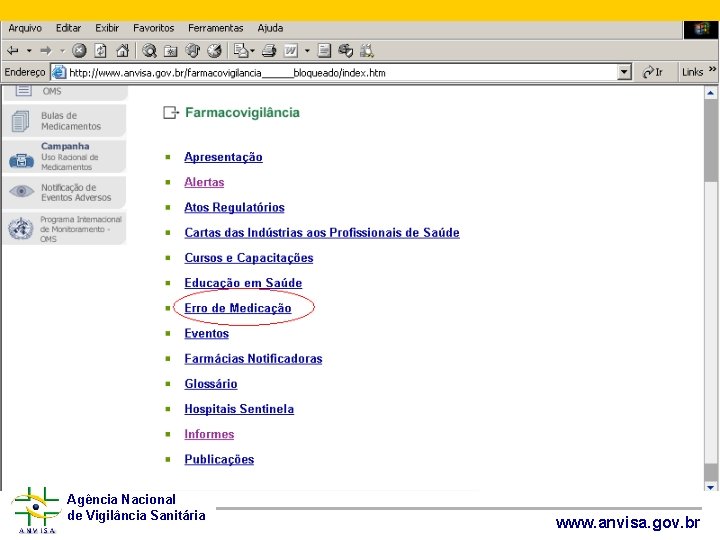Click the scrollbar up arrow

pyautogui.click(x=710, y=93)
